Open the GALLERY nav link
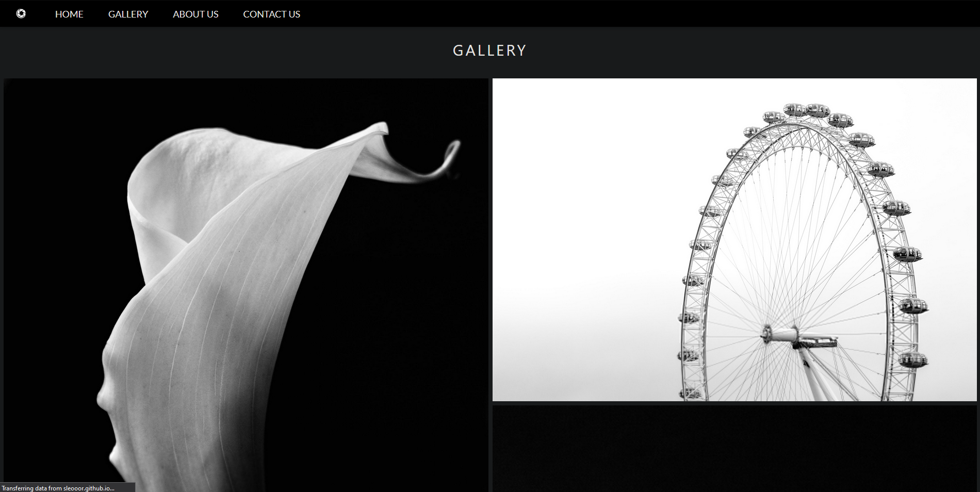Screen dimensions: 980x492 click(x=128, y=14)
